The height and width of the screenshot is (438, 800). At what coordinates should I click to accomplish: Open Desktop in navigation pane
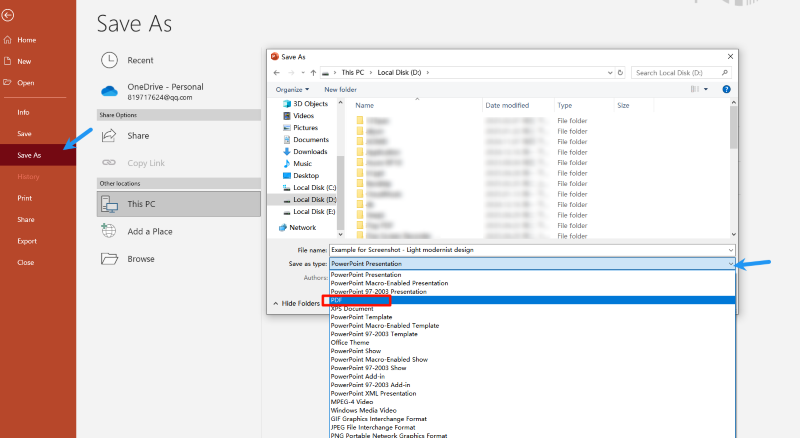pos(301,176)
